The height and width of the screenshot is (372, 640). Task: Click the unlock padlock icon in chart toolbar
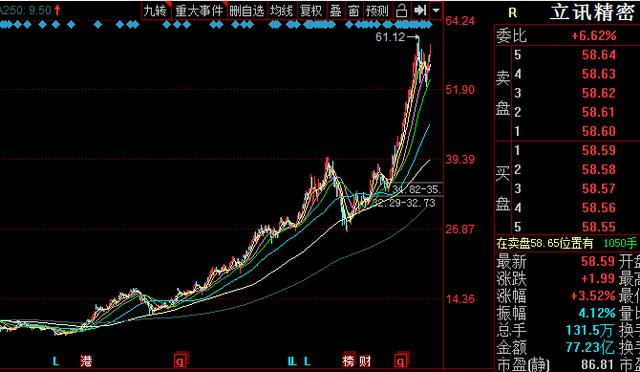click(x=402, y=11)
